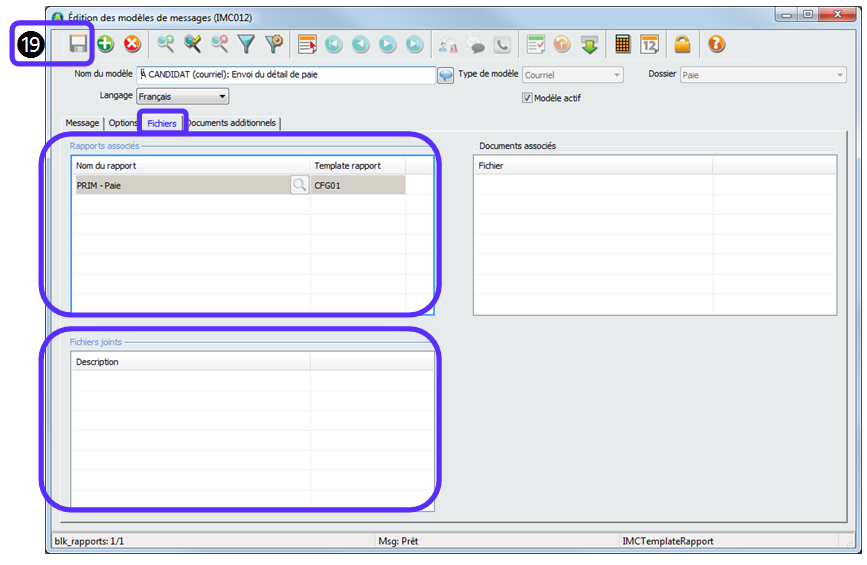Open the Documents additionnels tab
This screenshot has width=867, height=565.
231,123
